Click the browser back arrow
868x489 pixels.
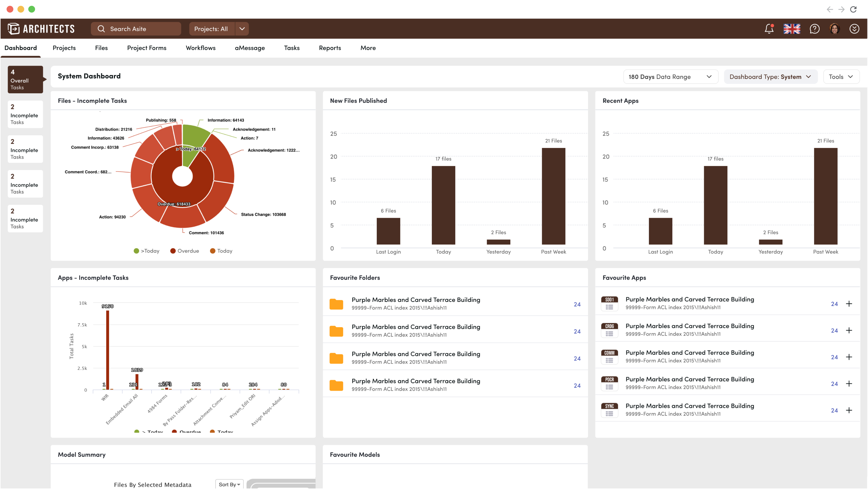tap(829, 9)
